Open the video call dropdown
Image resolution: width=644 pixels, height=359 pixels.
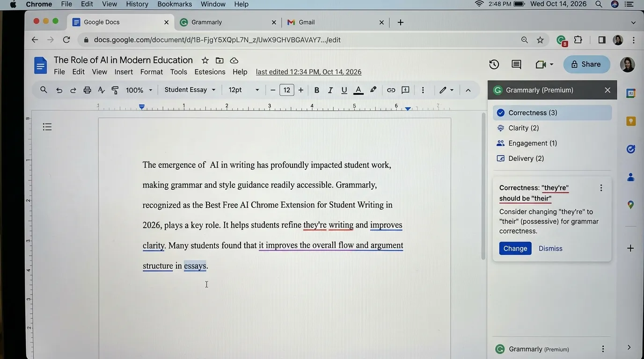(x=544, y=65)
